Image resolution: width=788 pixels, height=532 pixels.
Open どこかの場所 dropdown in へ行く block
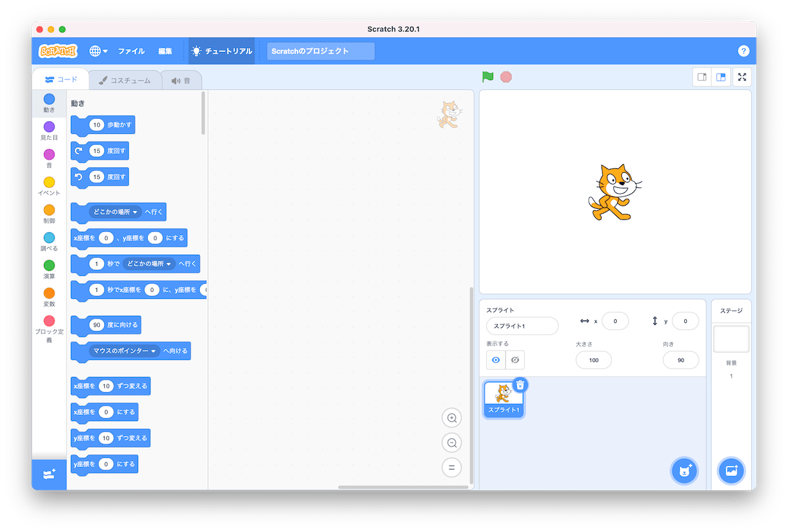(x=116, y=212)
